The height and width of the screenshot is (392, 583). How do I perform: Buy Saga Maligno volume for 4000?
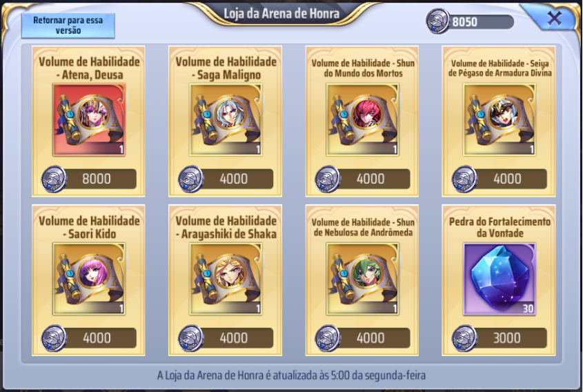click(x=226, y=179)
